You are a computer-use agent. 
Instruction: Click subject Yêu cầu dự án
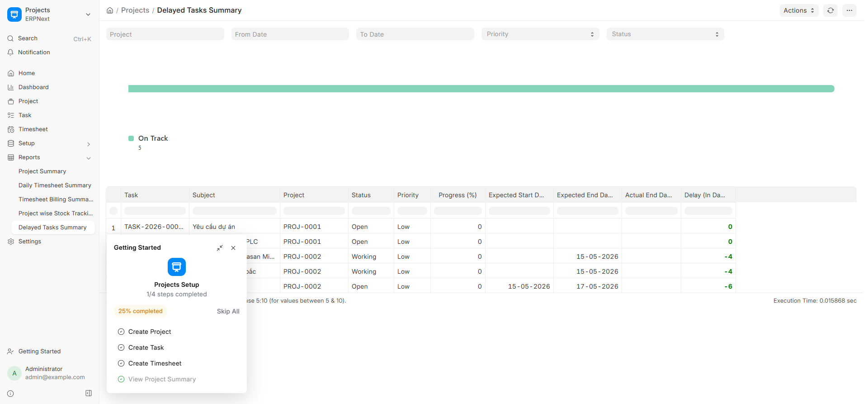point(214,227)
